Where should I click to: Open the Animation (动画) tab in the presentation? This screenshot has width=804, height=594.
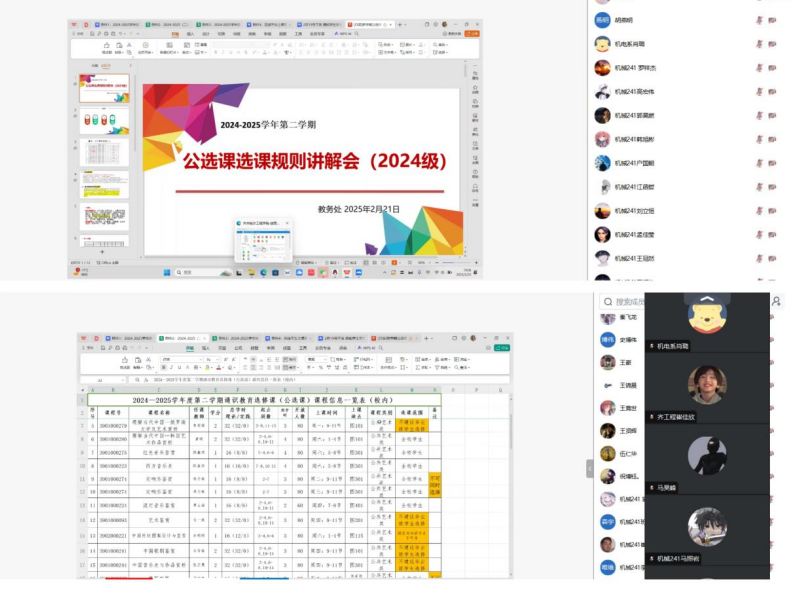(x=236, y=34)
